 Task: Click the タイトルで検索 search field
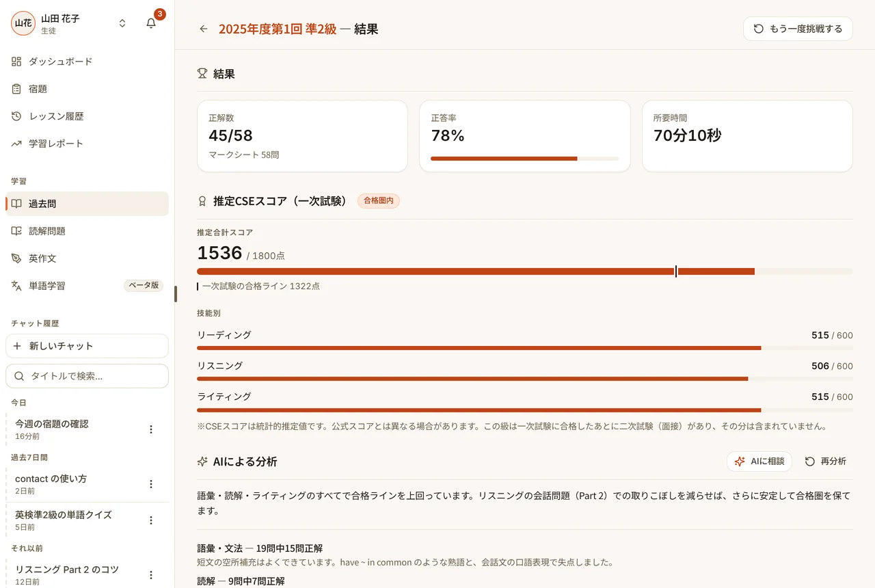click(87, 376)
